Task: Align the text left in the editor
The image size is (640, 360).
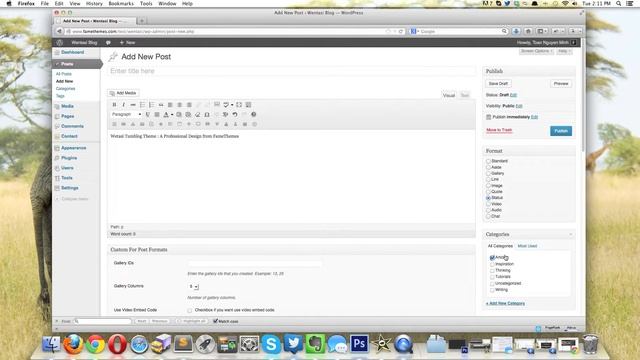Action: [170, 105]
